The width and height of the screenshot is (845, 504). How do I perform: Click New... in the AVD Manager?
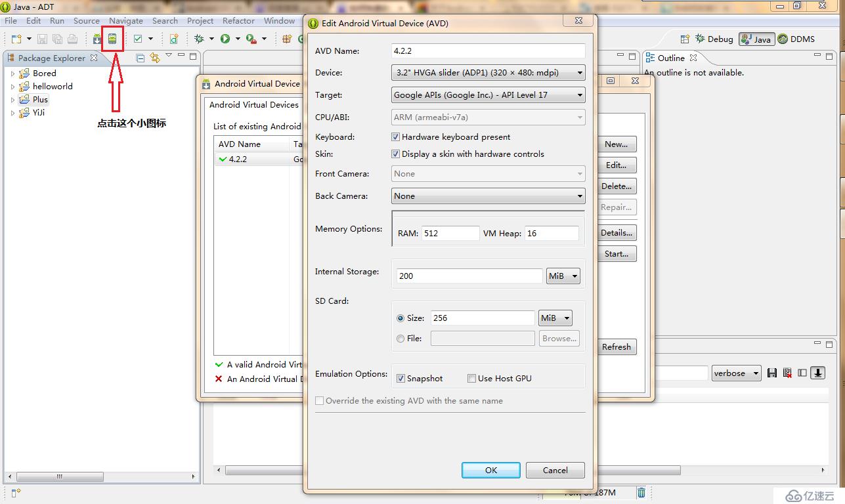617,144
